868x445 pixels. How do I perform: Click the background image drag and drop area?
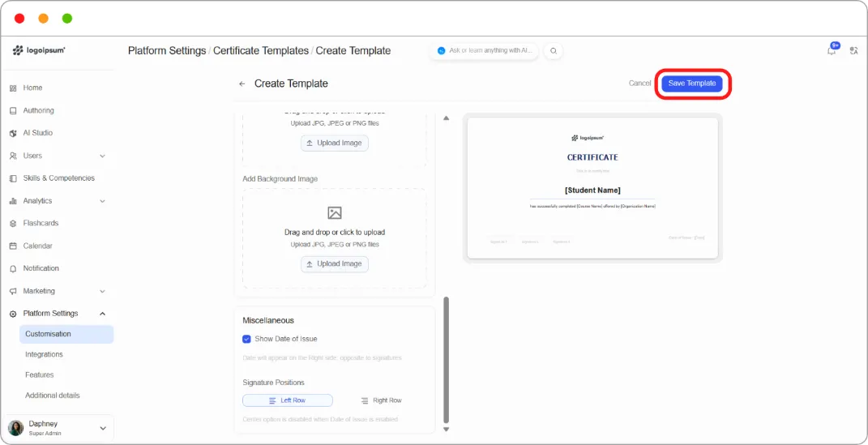pos(335,238)
